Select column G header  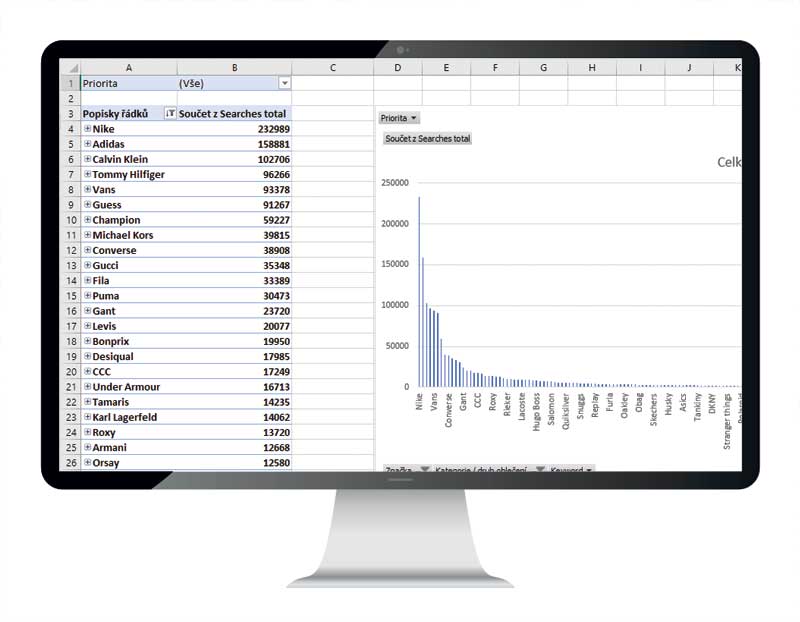point(543,67)
